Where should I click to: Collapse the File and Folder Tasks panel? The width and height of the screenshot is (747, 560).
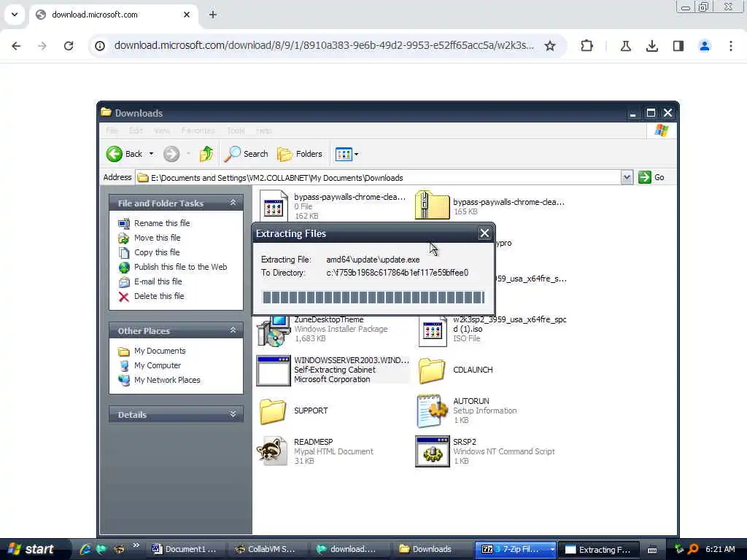coord(233,203)
